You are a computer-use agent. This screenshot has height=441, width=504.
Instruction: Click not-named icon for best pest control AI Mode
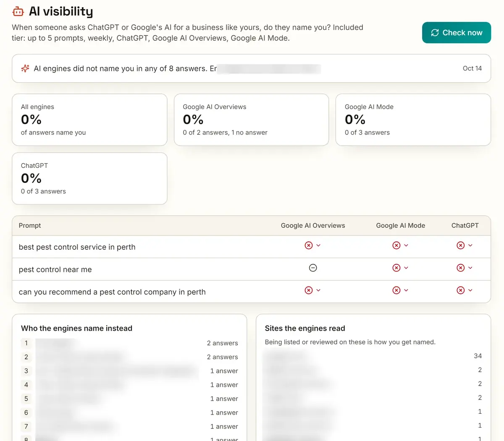[x=396, y=245]
